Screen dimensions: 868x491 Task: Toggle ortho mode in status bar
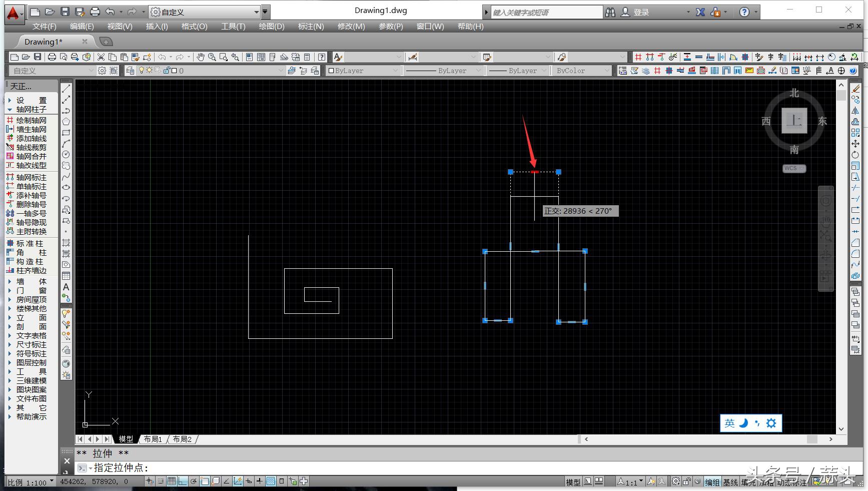tap(183, 481)
